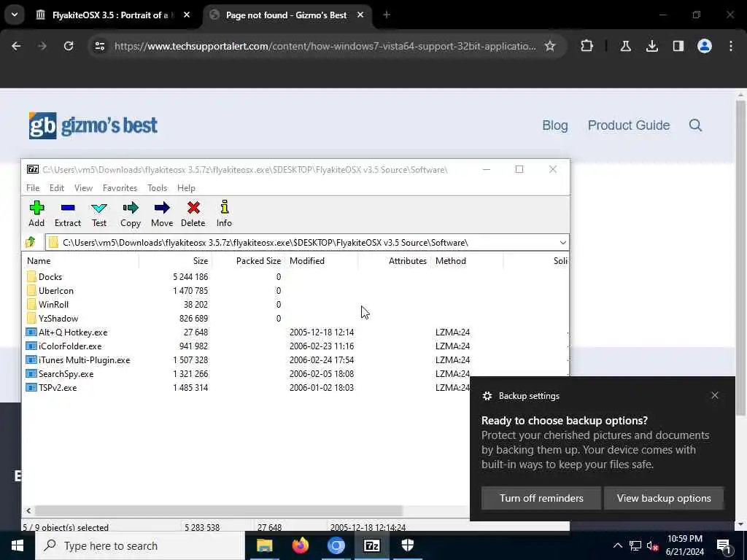Open Chrome extensions puzzle icon
Image resolution: width=747 pixels, height=560 pixels.
pyautogui.click(x=587, y=46)
